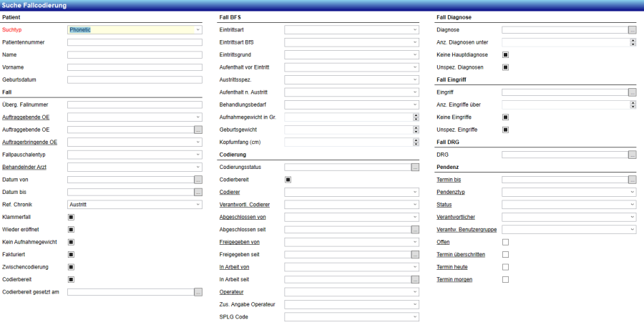Open the Termin bis date picker
The width and height of the screenshot is (644, 325).
(x=632, y=180)
